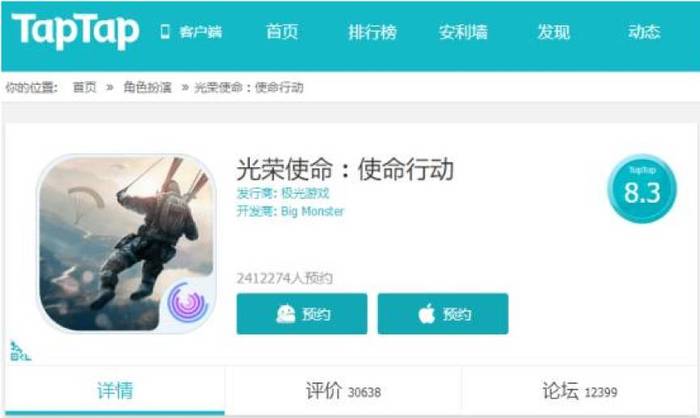Switch to the 评价 30638 tab
The height and width of the screenshot is (418, 700).
pyautogui.click(x=343, y=391)
